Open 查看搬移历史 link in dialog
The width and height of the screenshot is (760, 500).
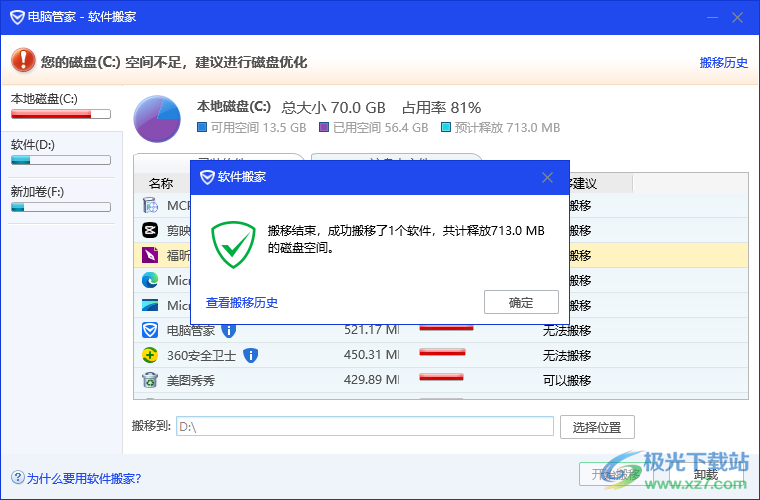pos(242,303)
